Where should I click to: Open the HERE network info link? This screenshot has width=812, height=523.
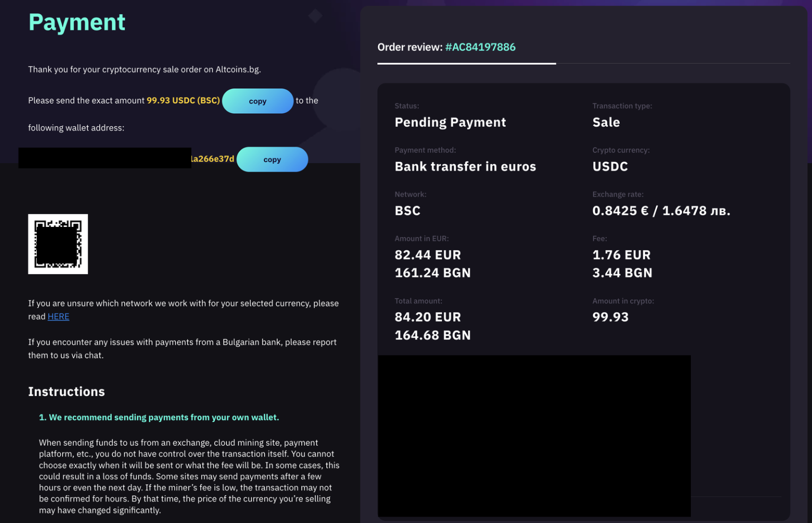pyautogui.click(x=58, y=316)
